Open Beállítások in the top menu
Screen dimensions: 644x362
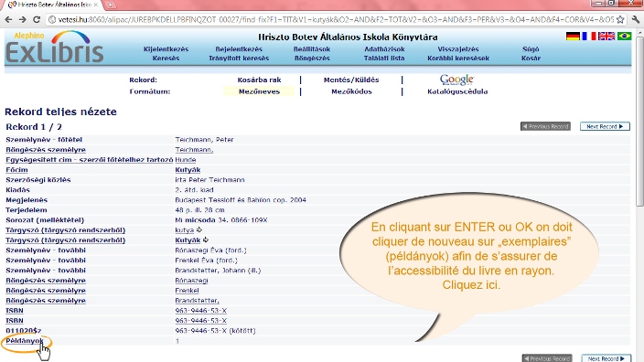click(312, 49)
